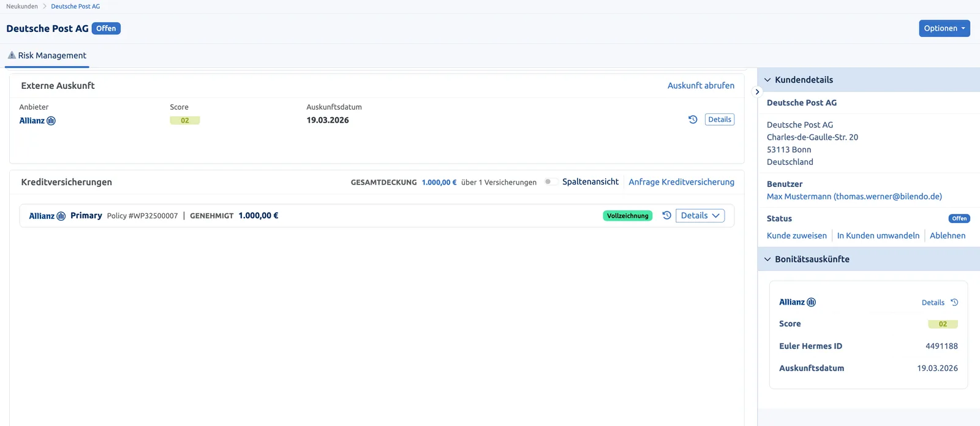Viewport: 980px width, 426px height.
Task: Click Policy #WP32500007 text
Action: (142, 216)
